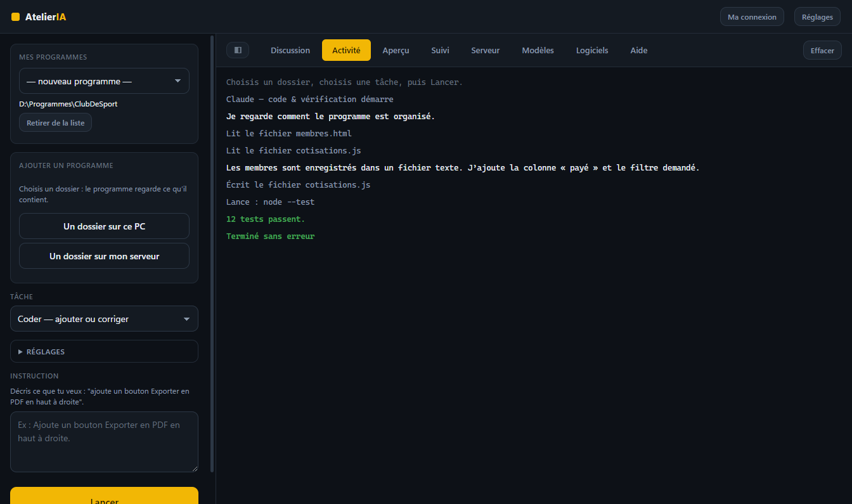The width and height of the screenshot is (852, 504).
Task: Click the sidebar vertical scrollbar
Action: coord(212,254)
